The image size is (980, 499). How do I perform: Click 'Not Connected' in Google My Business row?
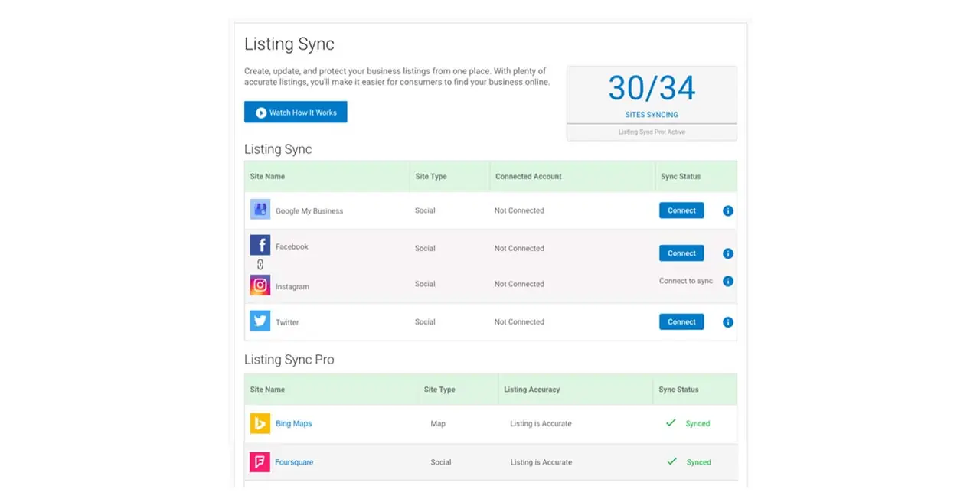coord(519,210)
